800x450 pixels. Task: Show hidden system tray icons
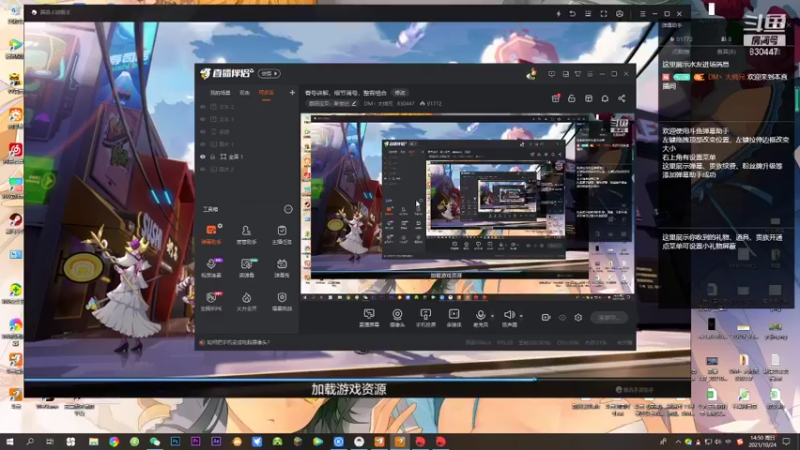(x=678, y=442)
